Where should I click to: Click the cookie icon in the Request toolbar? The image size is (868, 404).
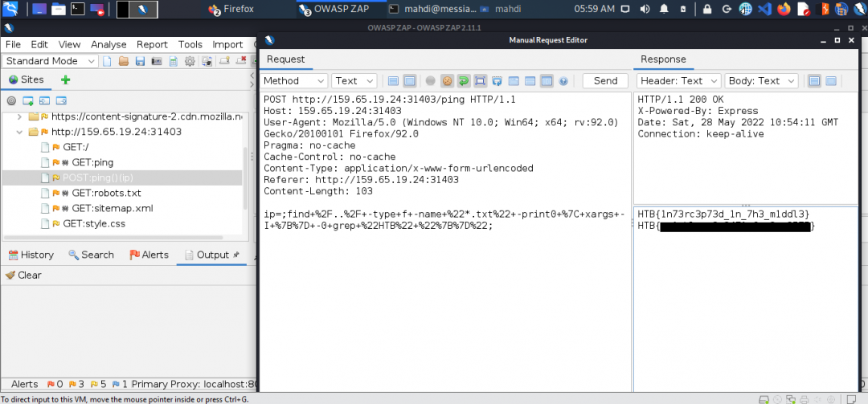[447, 81]
